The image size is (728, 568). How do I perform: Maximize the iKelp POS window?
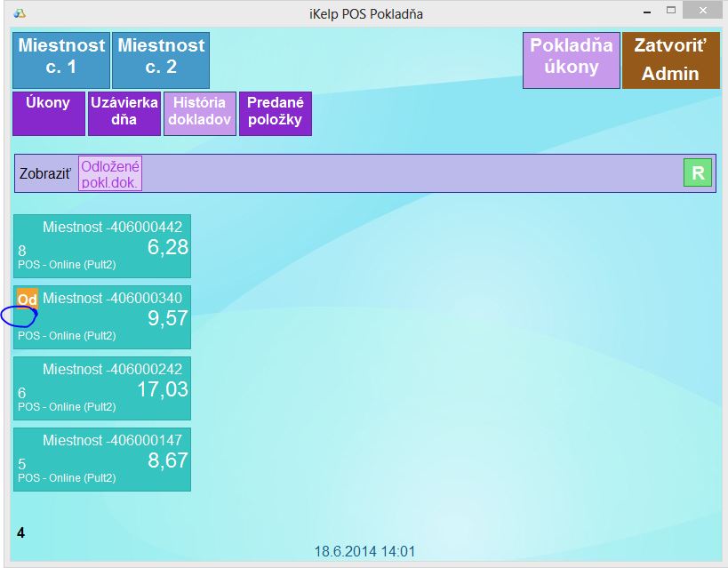click(x=671, y=11)
